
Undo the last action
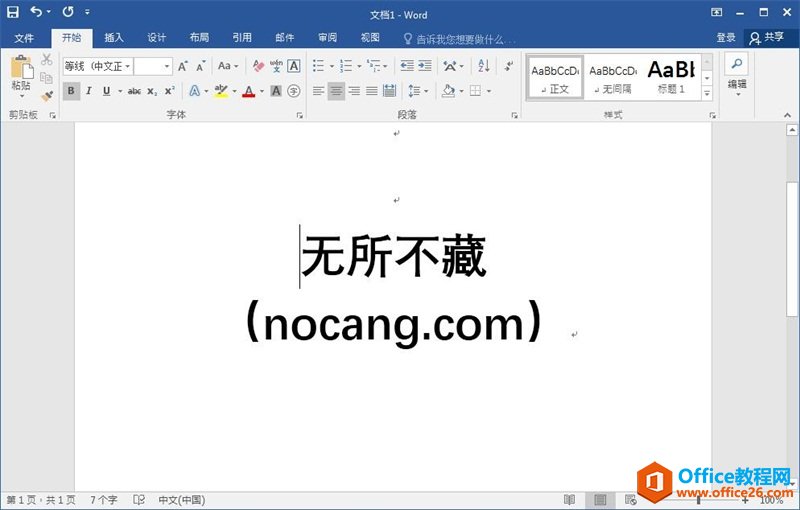click(x=36, y=11)
